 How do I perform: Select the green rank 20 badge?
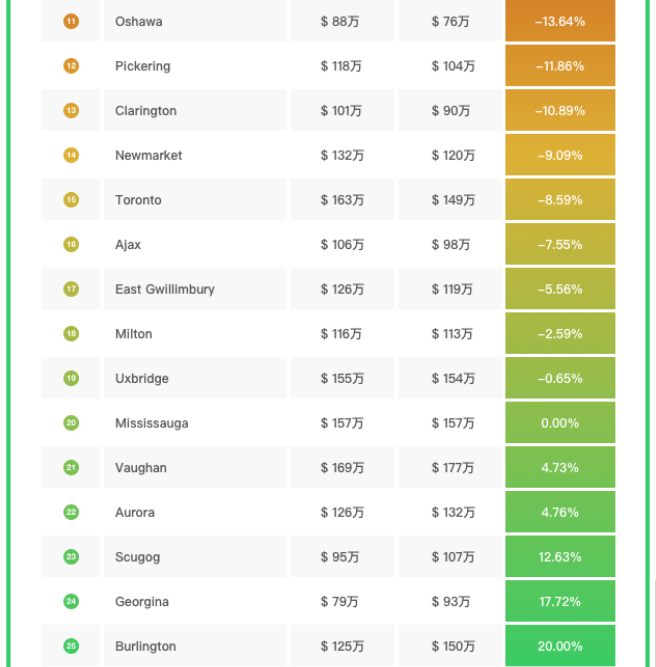tap(71, 423)
